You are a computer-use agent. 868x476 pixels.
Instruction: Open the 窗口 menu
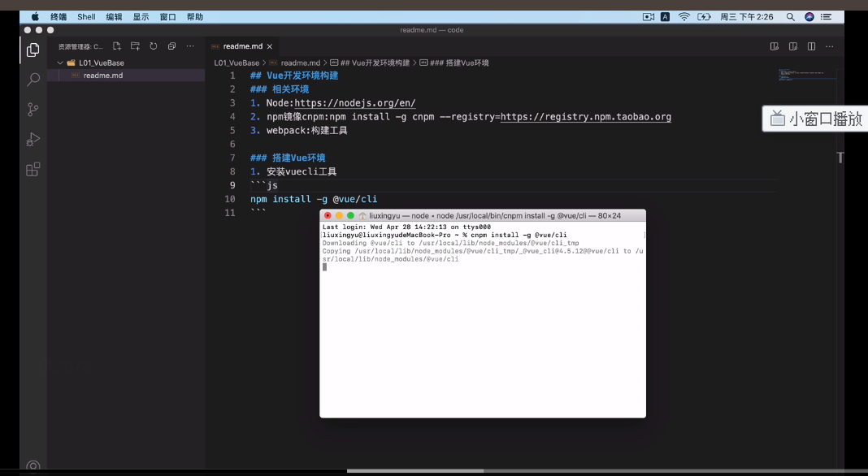click(x=168, y=16)
